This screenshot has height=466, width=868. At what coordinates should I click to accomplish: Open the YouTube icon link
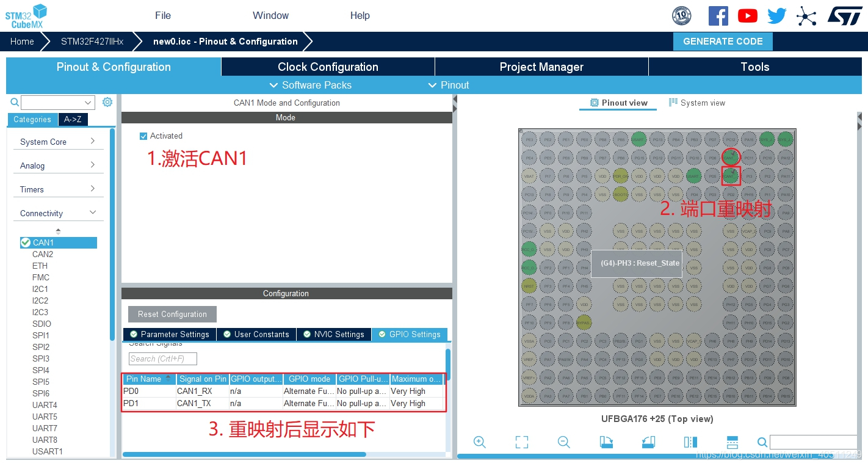coord(748,16)
